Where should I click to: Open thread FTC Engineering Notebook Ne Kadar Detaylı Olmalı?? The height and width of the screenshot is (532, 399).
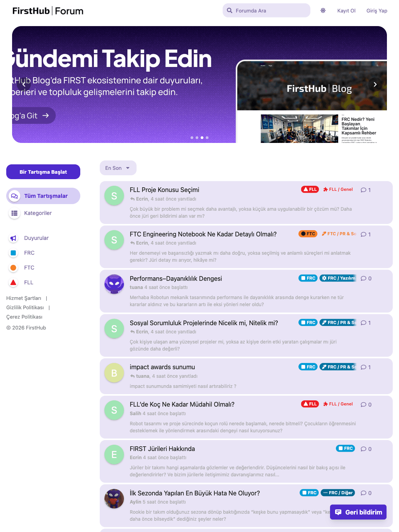pos(203,234)
